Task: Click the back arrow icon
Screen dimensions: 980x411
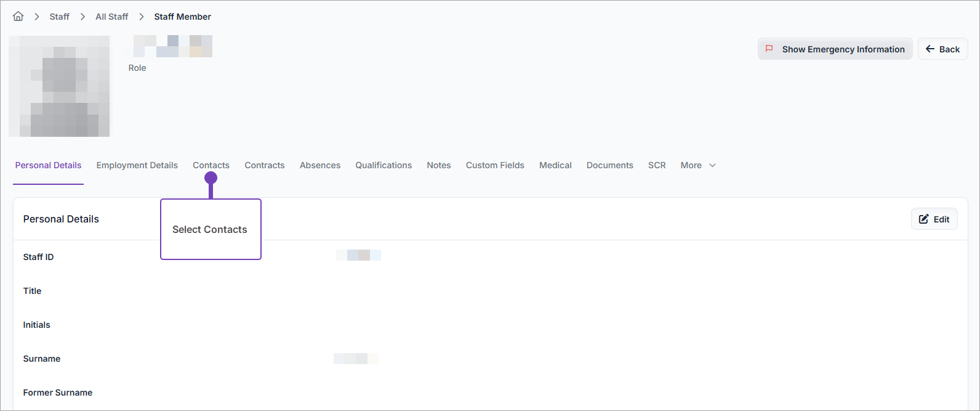Action: tap(930, 49)
